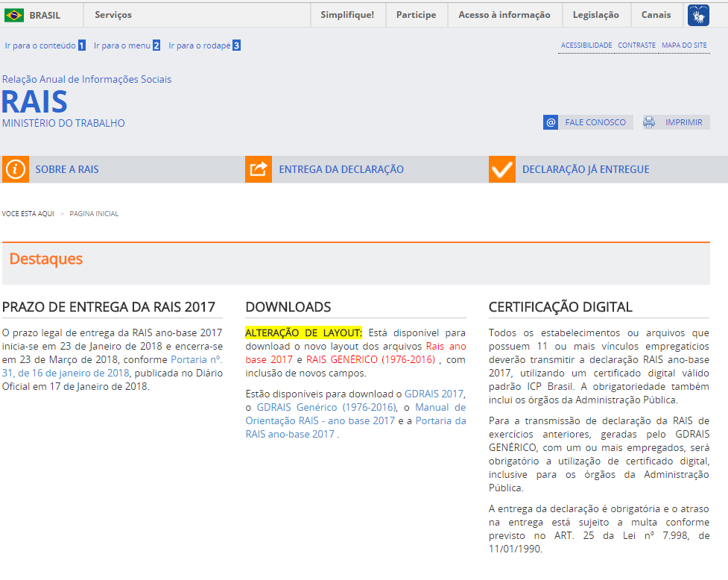Viewport: 728px width, 580px height.
Task: Click the shortcut number 2 badge
Action: (x=156, y=45)
